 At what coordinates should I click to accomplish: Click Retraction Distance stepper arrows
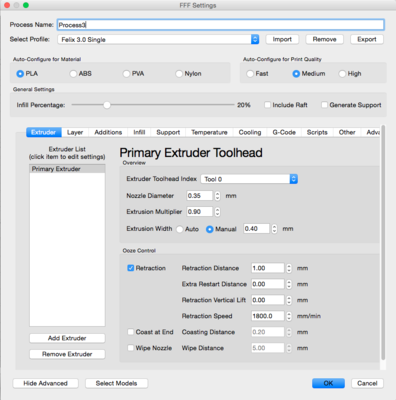[289, 268]
